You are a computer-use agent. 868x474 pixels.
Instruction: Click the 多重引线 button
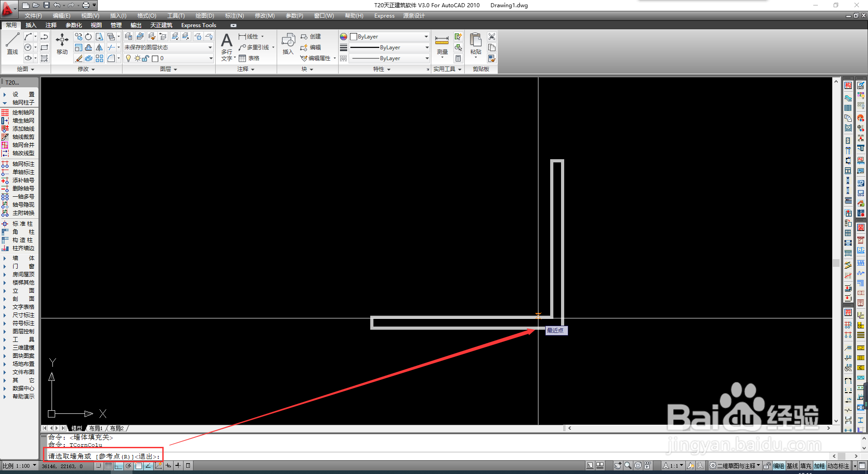[256, 47]
